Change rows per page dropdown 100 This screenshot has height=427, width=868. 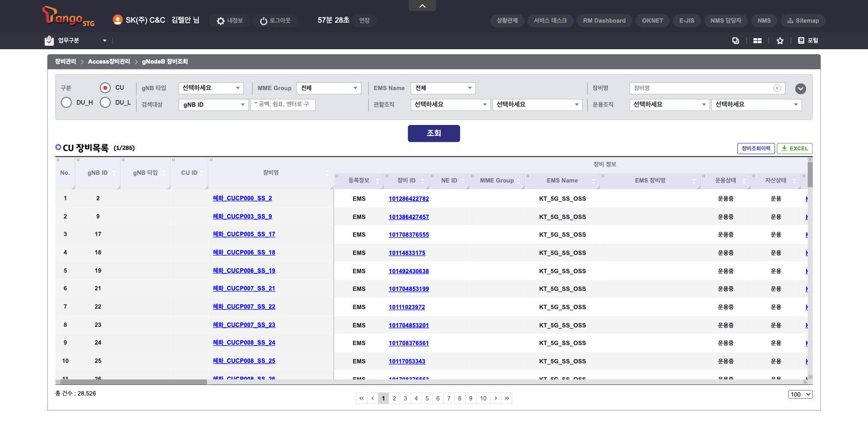pos(800,394)
